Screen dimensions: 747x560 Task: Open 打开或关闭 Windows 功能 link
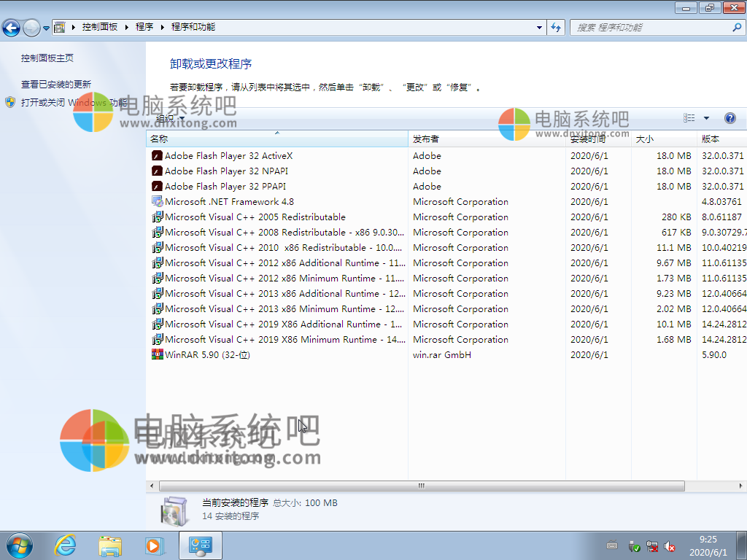(x=74, y=102)
